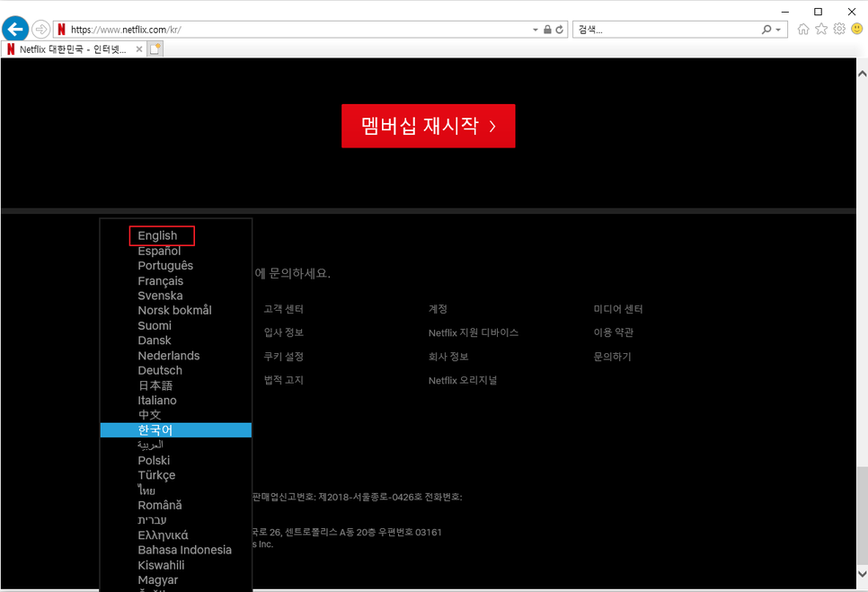Choose Română in the language list
Screen dimensions: 868x592
pyautogui.click(x=159, y=505)
